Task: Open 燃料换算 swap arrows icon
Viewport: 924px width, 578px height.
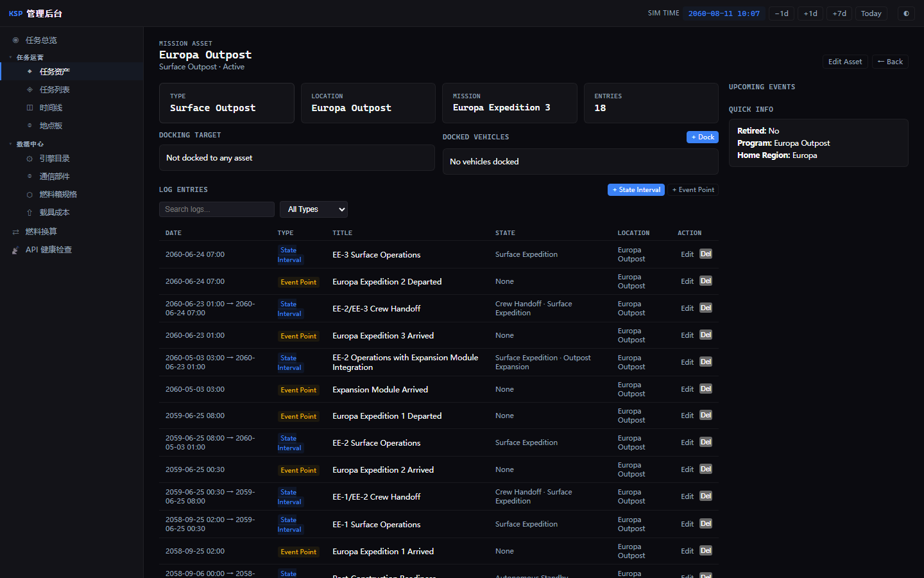Action: pos(15,232)
